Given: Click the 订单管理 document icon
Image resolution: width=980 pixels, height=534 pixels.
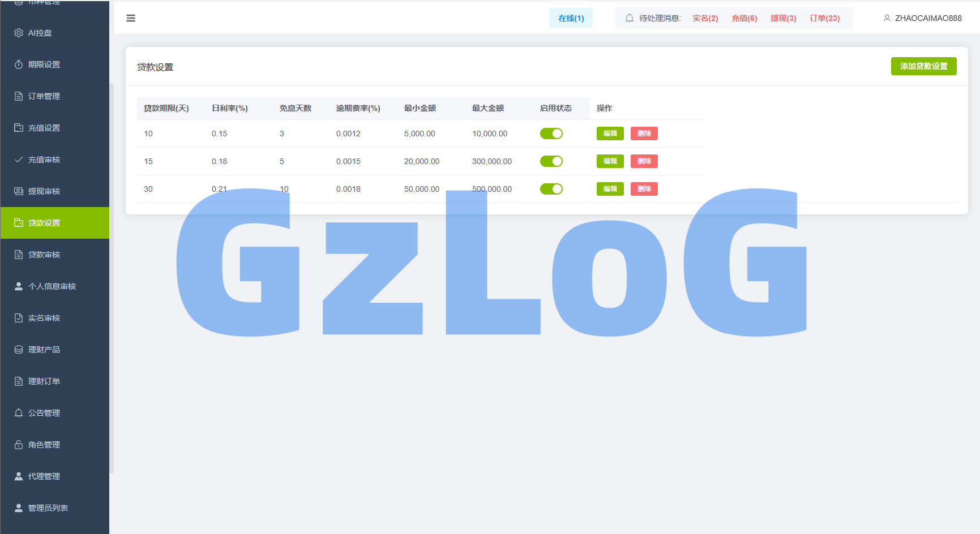Looking at the screenshot, I should tap(19, 96).
